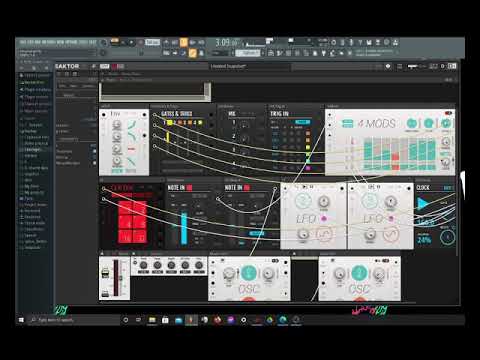The height and width of the screenshot is (360, 480).
Task: Toggle red button next to first NOTE IN
Action: (x=189, y=188)
